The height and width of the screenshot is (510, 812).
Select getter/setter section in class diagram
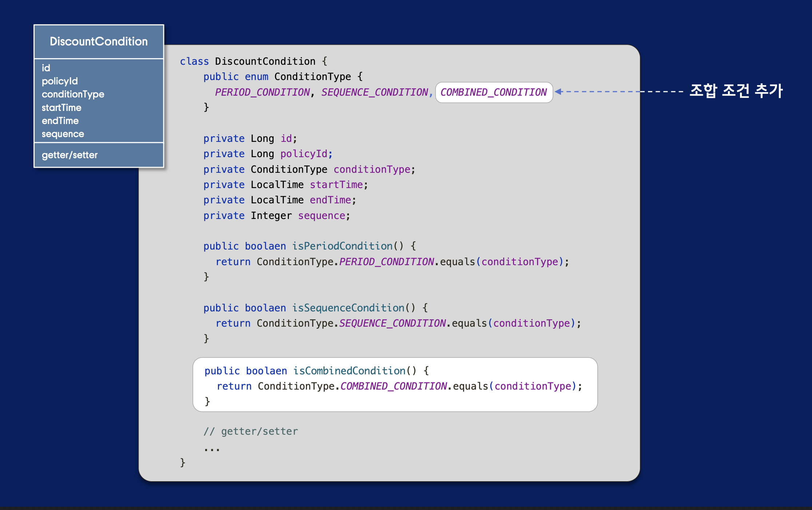click(69, 155)
